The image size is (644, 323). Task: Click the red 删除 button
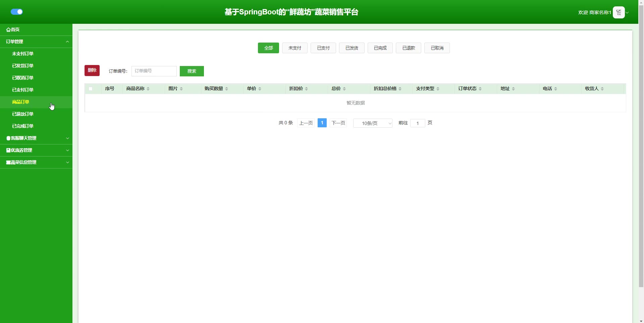[x=92, y=70]
